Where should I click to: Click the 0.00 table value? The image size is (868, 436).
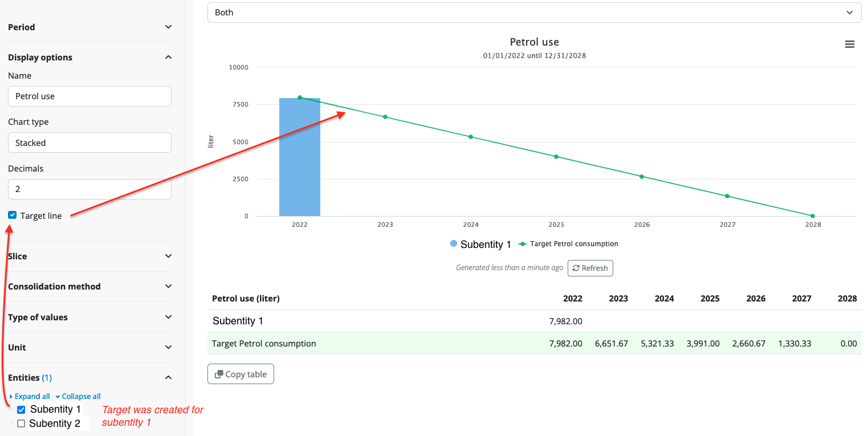(x=849, y=344)
